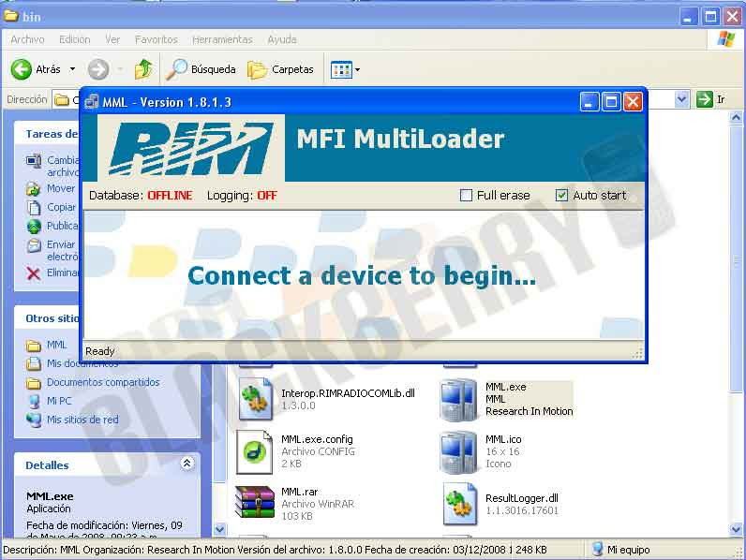Select the MML.exe.config file icon
The image size is (746, 560).
tap(255, 451)
